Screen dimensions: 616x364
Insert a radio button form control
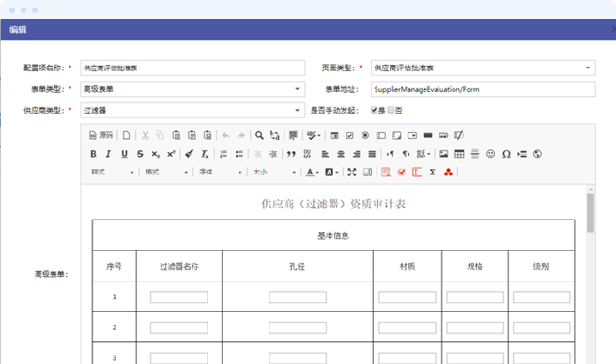365,135
